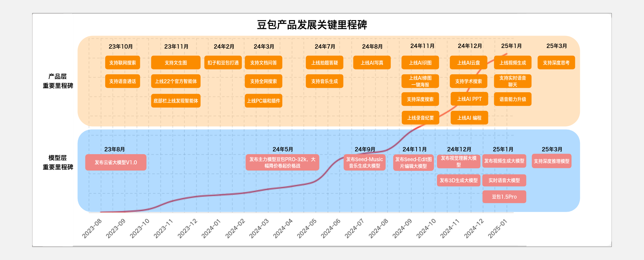
Task: Click the 24年5月 model date heading
Action: pos(283,149)
